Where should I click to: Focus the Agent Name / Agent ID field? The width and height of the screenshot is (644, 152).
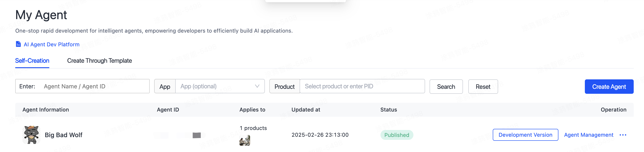point(95,86)
